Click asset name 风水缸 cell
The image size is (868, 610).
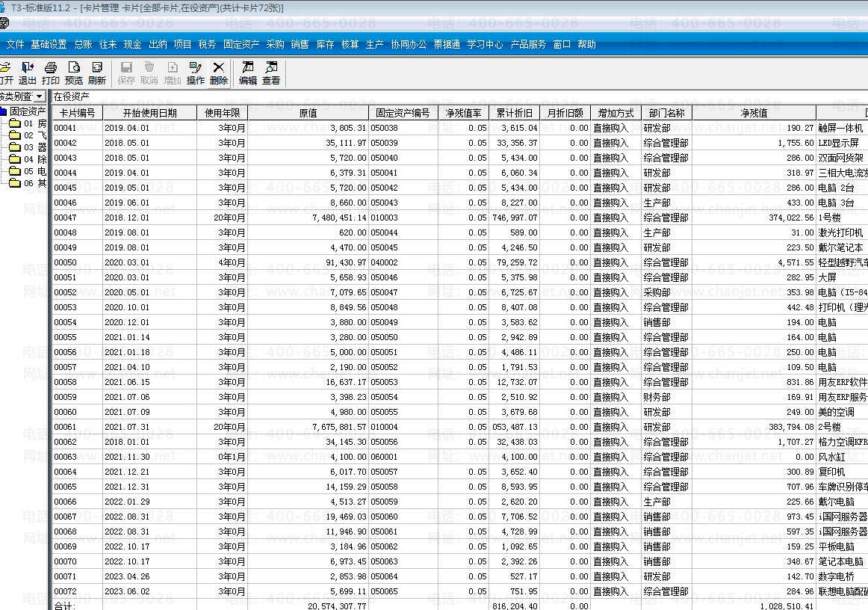pos(842,457)
